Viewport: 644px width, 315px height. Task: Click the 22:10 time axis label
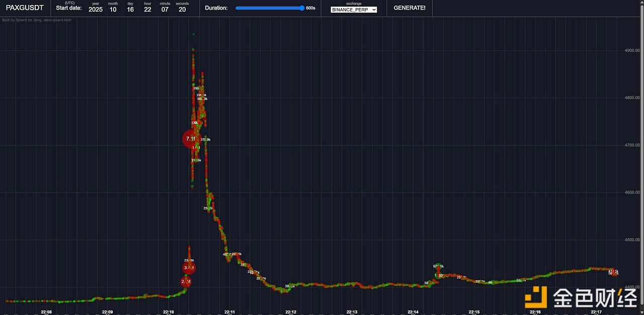[x=169, y=312]
